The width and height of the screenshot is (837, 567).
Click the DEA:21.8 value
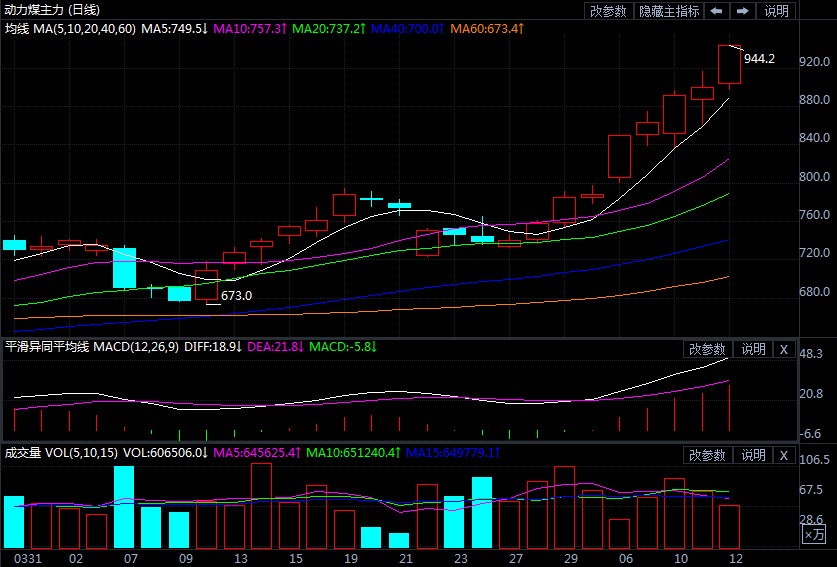(275, 347)
